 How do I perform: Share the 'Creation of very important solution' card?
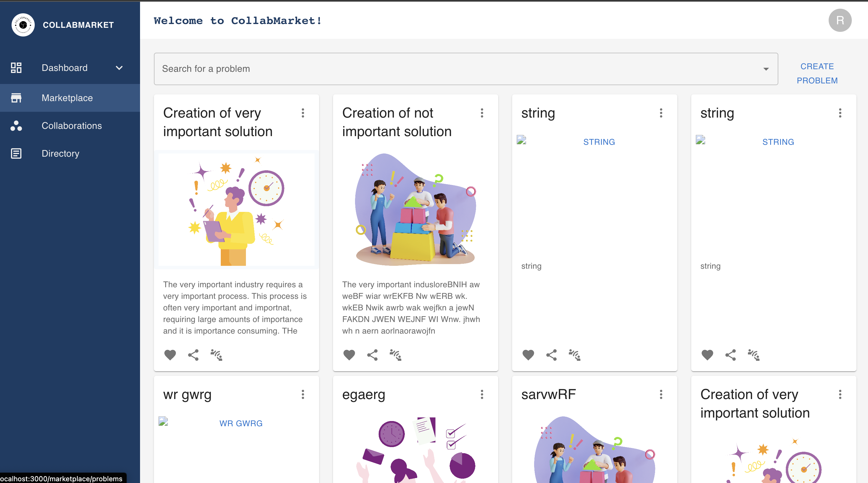coord(193,355)
